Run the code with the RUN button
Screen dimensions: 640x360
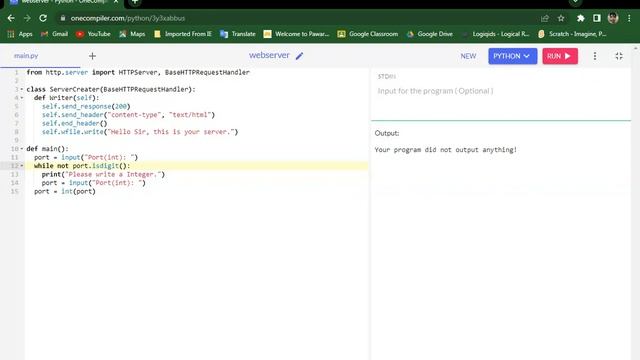(x=560, y=56)
